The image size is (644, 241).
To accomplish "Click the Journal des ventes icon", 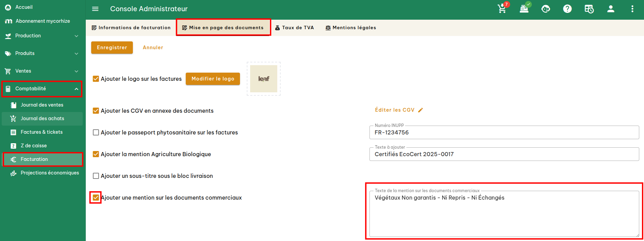I will coord(14,105).
